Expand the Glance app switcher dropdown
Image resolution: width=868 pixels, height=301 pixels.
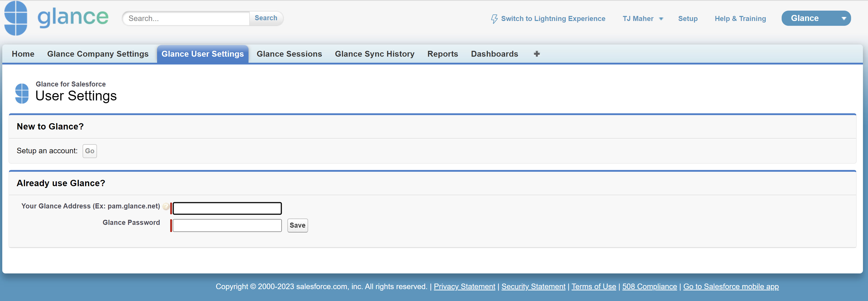pyautogui.click(x=844, y=18)
